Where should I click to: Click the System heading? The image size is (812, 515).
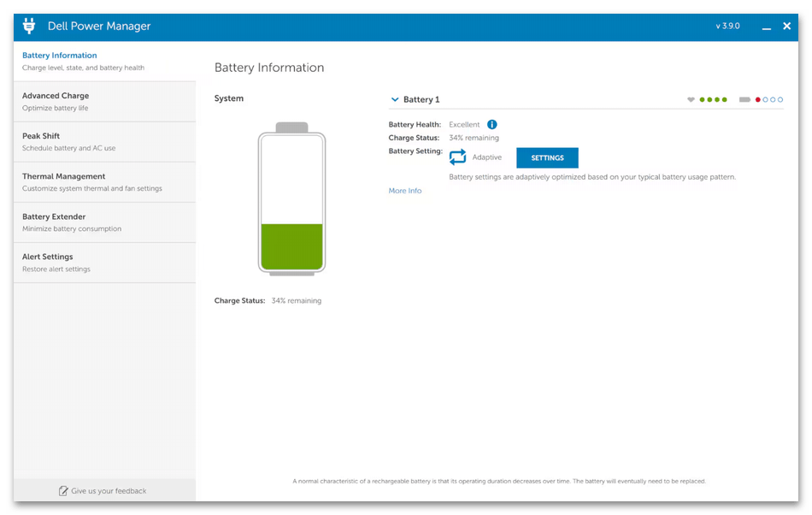click(x=229, y=98)
